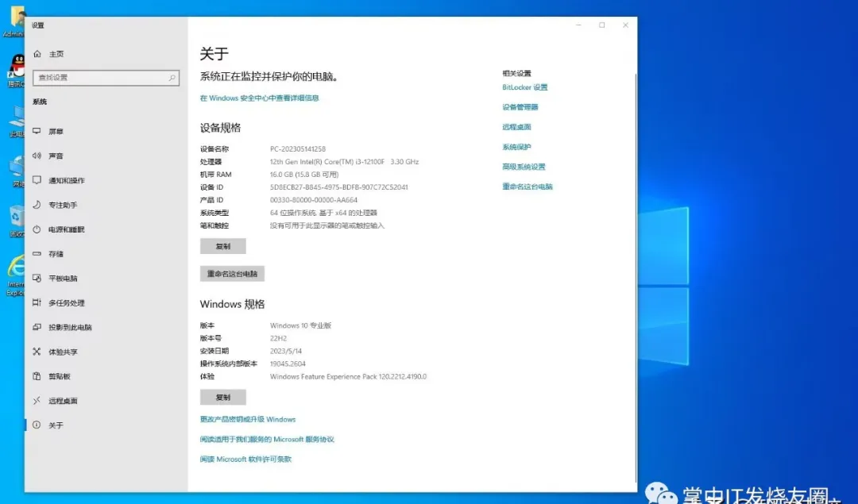Open 阅读 Microsoft 软件许可条款 link

tap(245, 460)
